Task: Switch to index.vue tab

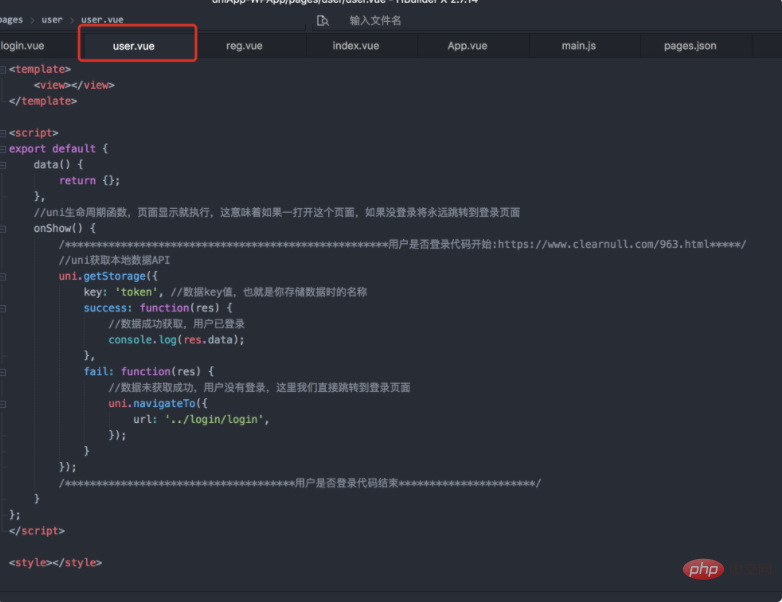Action: coord(356,46)
